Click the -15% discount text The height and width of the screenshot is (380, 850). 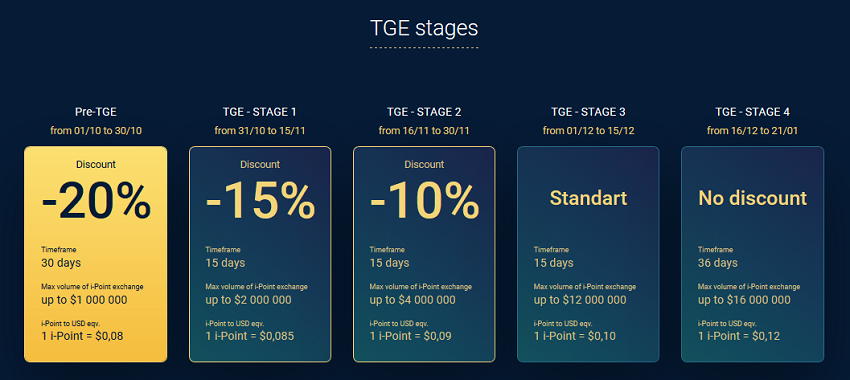pos(260,201)
